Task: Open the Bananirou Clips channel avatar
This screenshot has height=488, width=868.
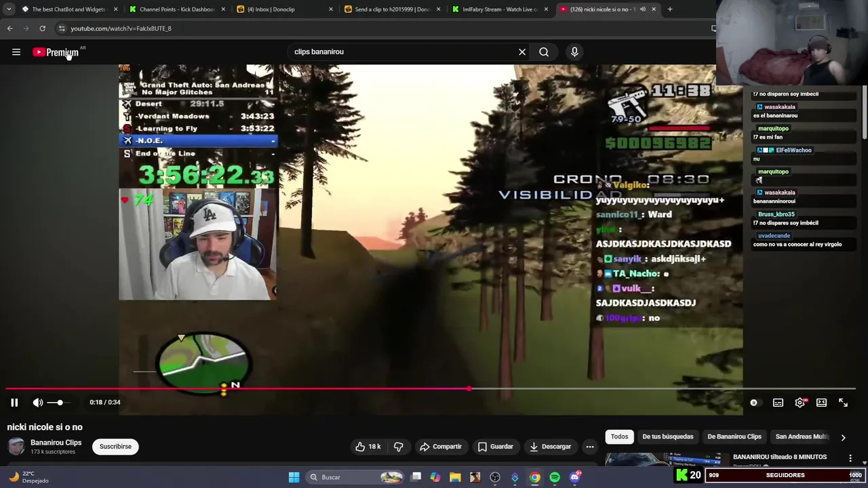Action: coord(16,447)
